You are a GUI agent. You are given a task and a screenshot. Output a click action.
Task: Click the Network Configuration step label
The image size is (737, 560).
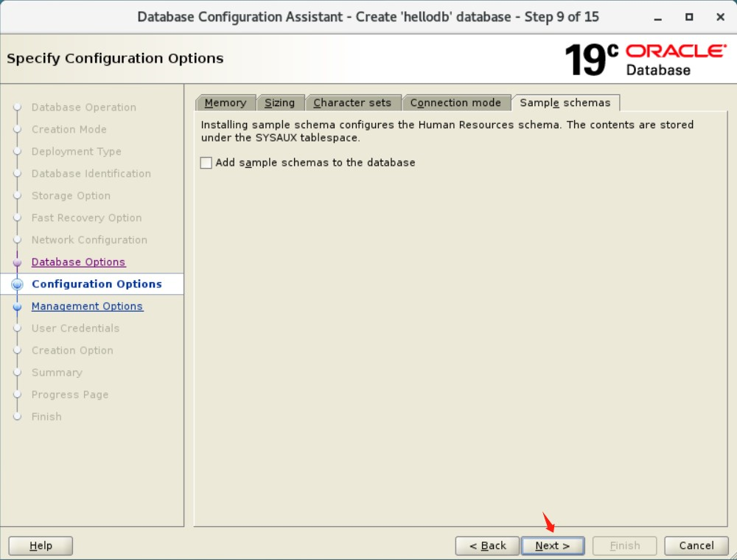(x=89, y=239)
